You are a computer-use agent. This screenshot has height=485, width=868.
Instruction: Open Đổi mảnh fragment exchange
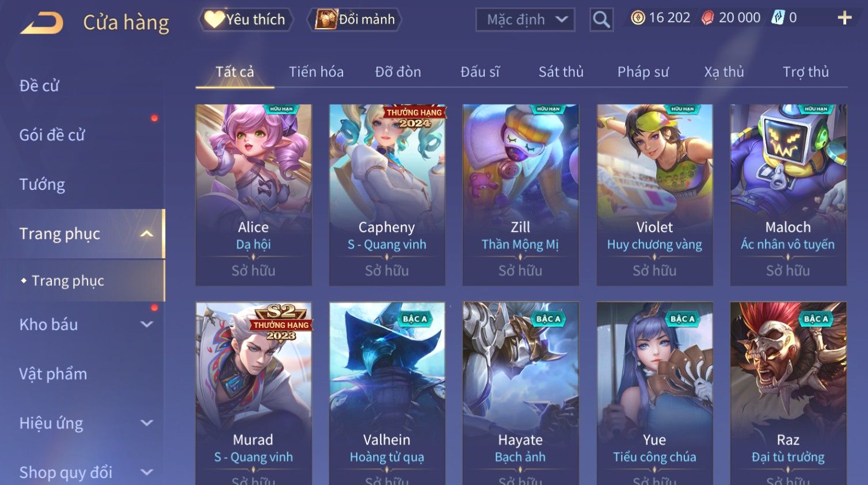pos(355,20)
